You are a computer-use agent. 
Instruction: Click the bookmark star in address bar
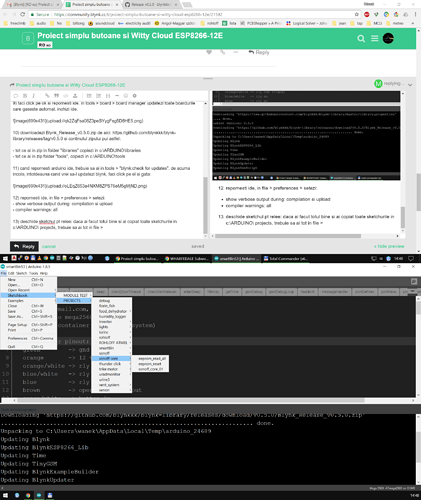click(357, 14)
